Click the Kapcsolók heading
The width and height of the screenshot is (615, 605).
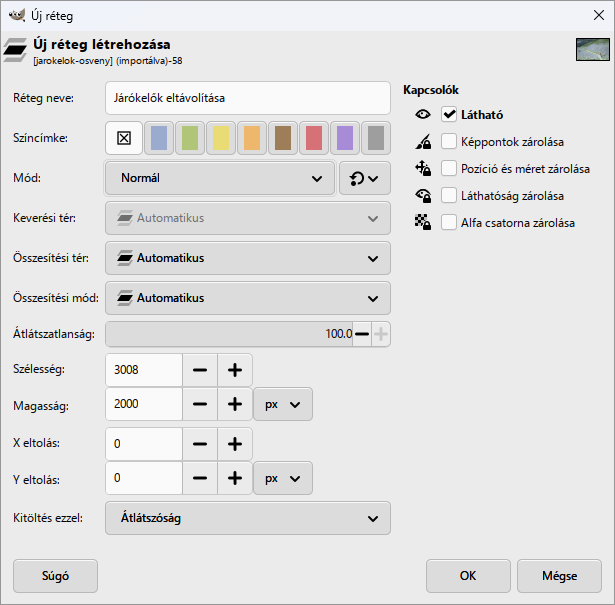pyautogui.click(x=431, y=90)
